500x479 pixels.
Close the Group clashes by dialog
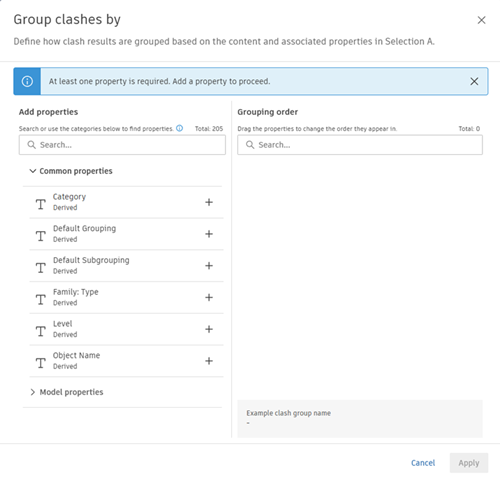pos(481,20)
